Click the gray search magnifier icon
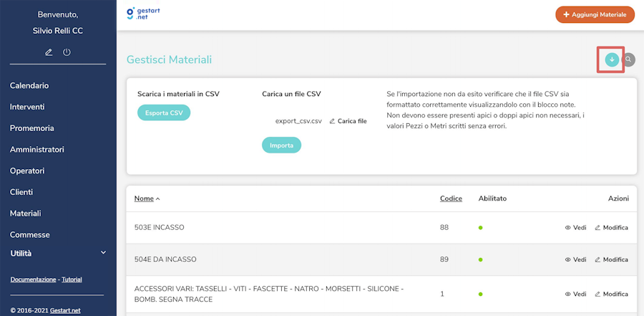 (629, 59)
